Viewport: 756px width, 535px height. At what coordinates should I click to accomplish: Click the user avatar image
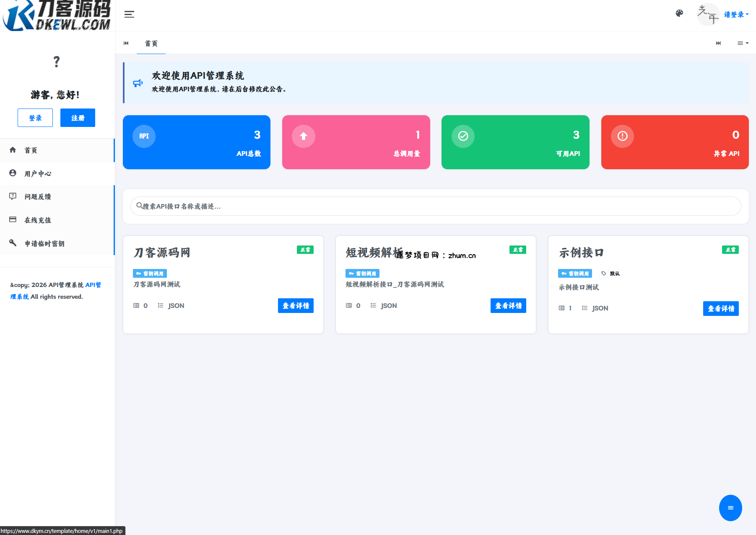(708, 14)
